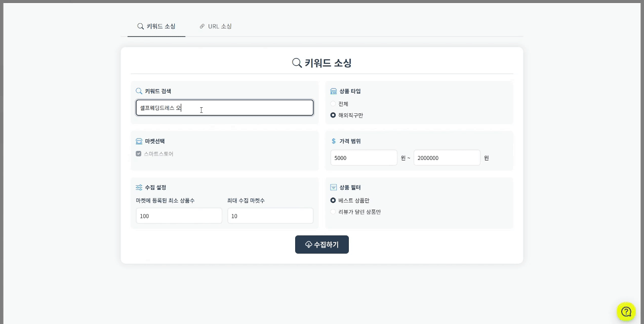Select the 해외직구만 radio option
Image resolution: width=644 pixels, height=324 pixels.
[333, 115]
